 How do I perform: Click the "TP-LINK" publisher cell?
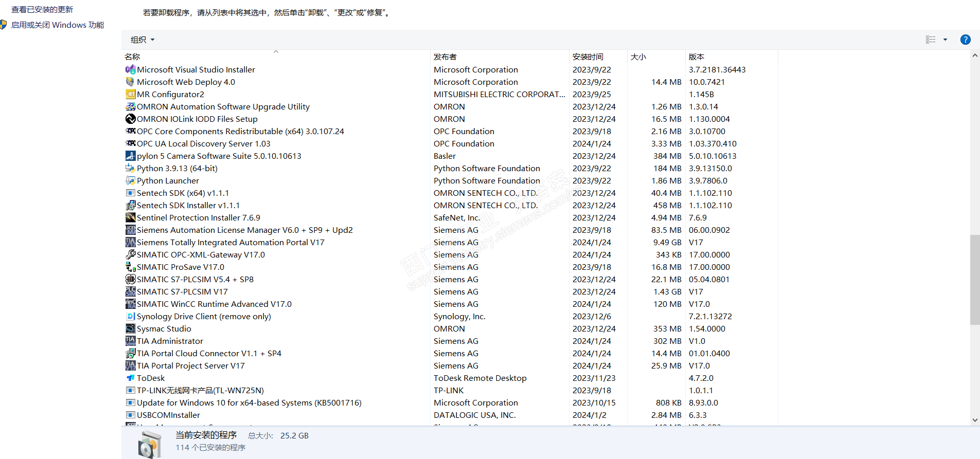[449, 390]
